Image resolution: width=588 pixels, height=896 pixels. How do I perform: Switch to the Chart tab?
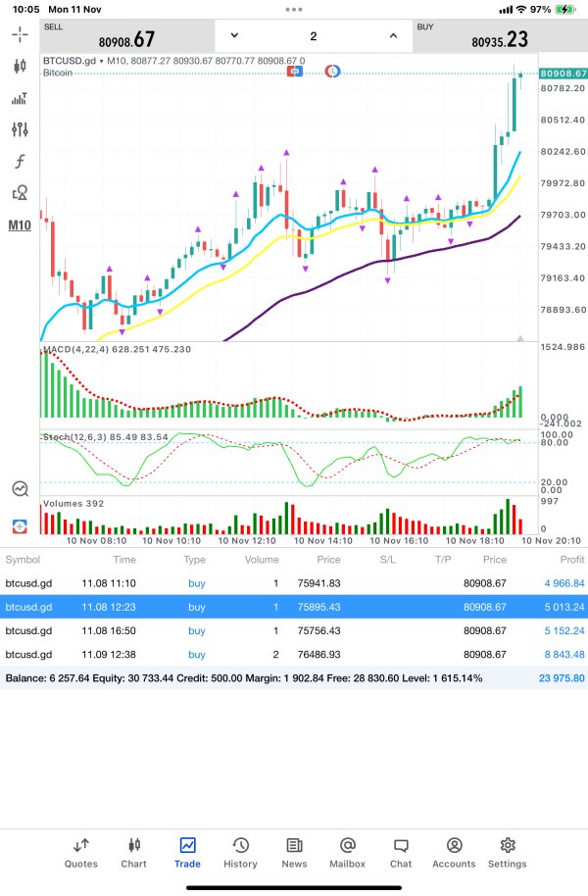click(133, 853)
